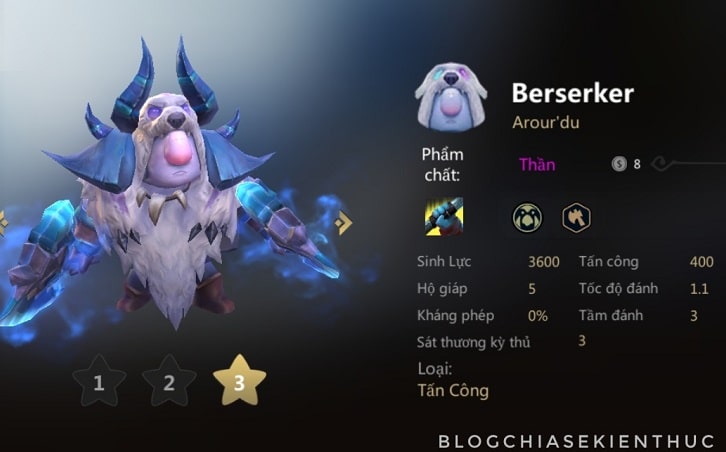Click the swirl ornament beside the cost
726x452 pixels.
(x=662, y=163)
